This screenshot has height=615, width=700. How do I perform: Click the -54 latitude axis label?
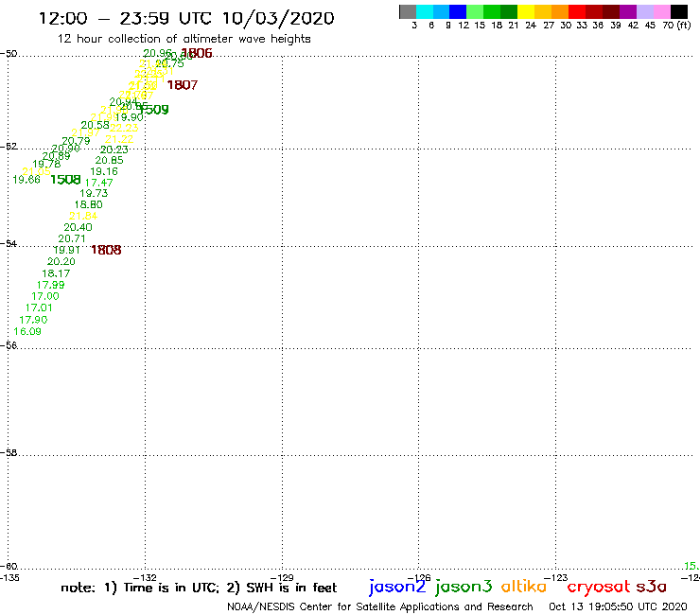pyautogui.click(x=9, y=243)
